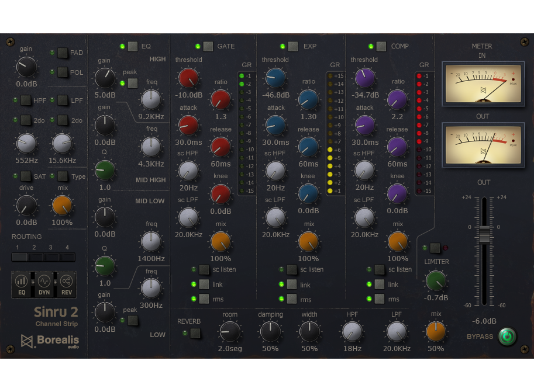Image resolution: width=534 pixels, height=392 pixels.
Task: Toggle the HPF 2do slope switch
Action: (26, 120)
